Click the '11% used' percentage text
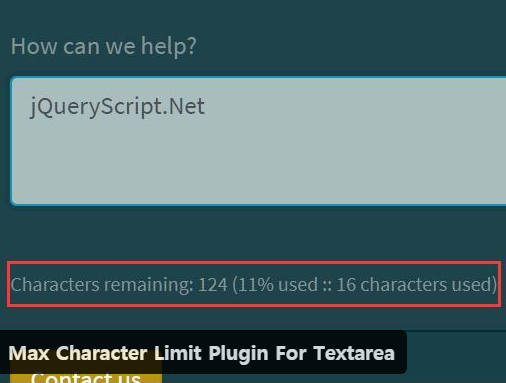Viewport: 506px width, 383px height. coord(277,285)
